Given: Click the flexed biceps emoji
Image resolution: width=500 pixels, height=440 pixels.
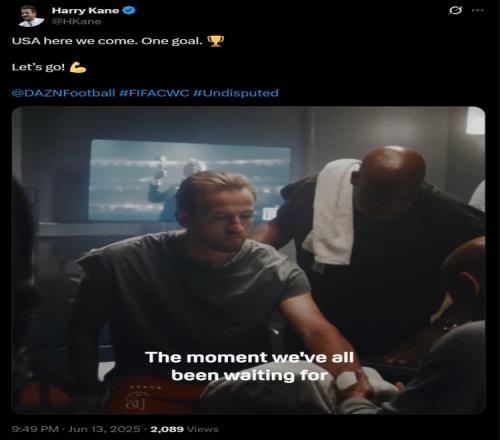Looking at the screenshot, I should (78, 67).
